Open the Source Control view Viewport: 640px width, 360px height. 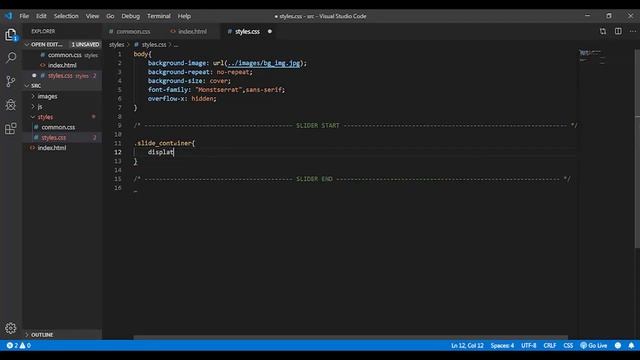click(x=11, y=81)
